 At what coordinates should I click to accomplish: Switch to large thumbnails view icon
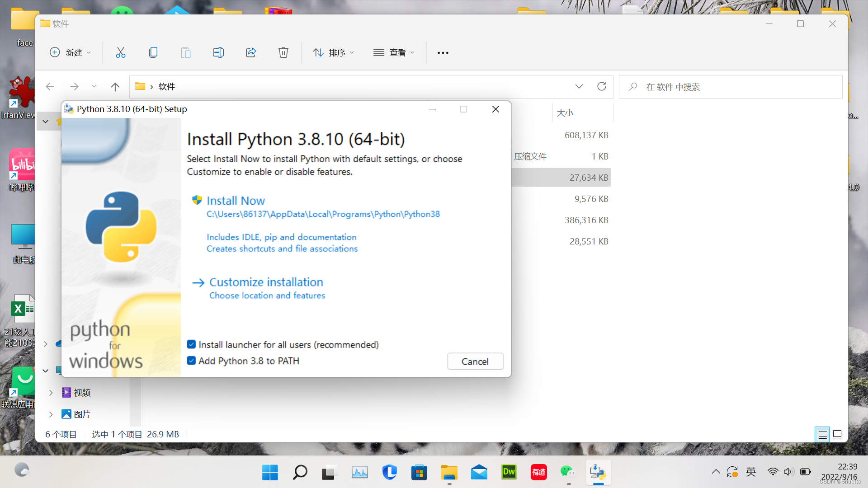click(837, 434)
